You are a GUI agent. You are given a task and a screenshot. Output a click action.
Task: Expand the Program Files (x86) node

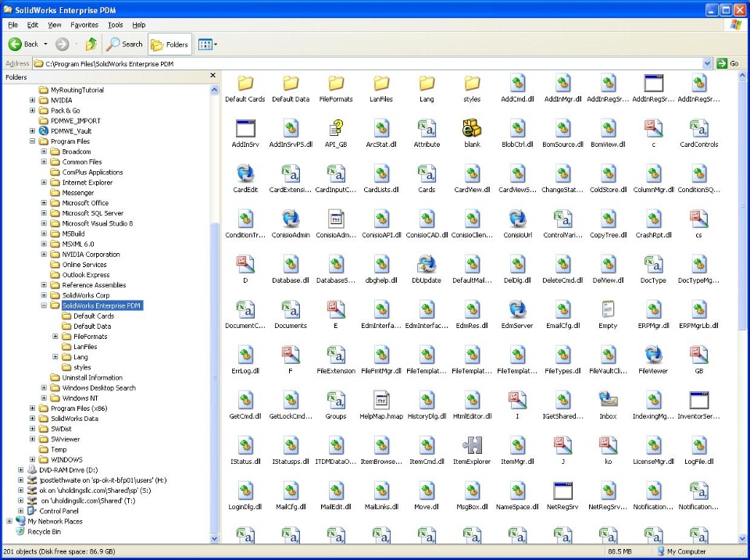click(x=33, y=408)
